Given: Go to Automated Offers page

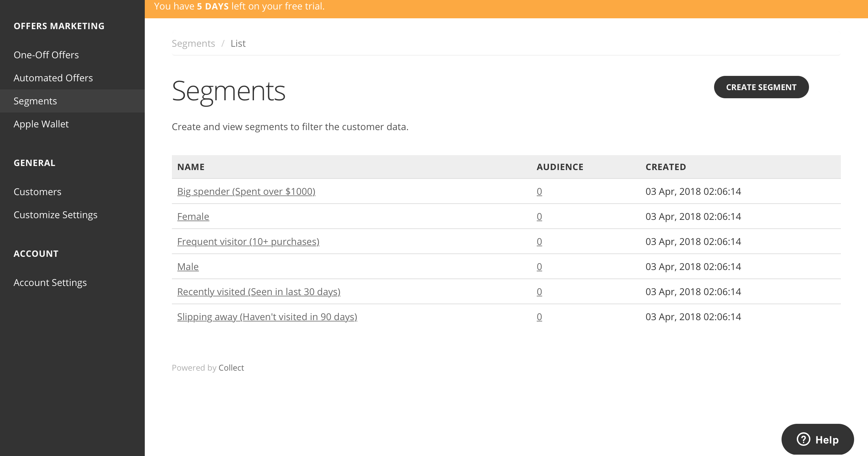Looking at the screenshot, I should click(x=53, y=78).
